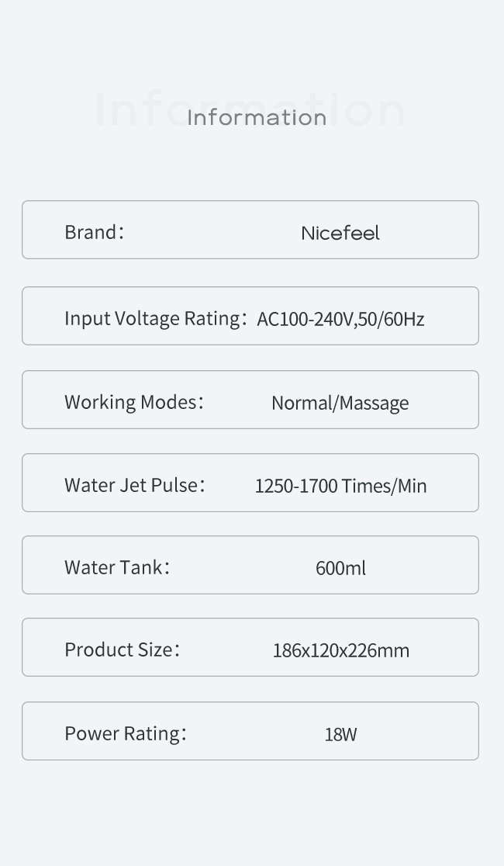The height and width of the screenshot is (866, 504).
Task: Select the 18W power value
Action: [x=340, y=734]
